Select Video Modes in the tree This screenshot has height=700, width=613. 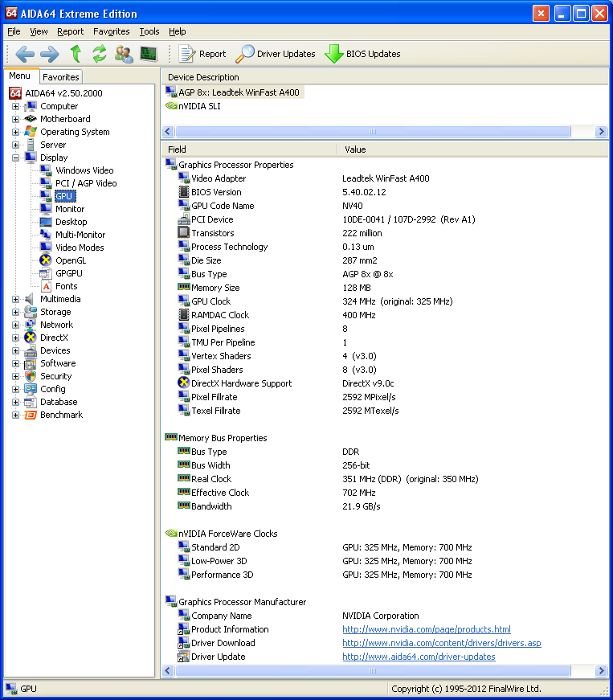tap(80, 248)
